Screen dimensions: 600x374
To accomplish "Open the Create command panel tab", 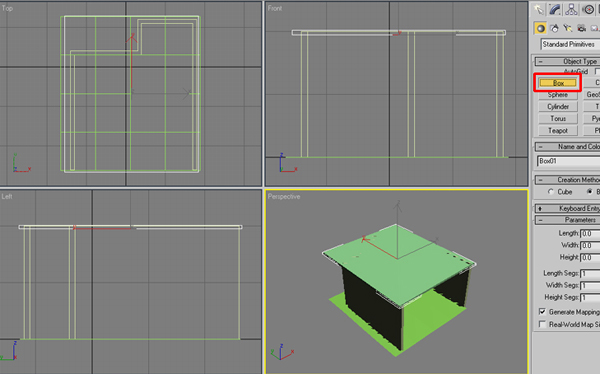I will point(539,9).
